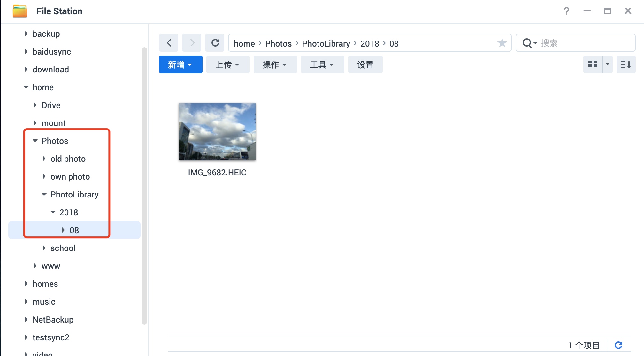Image resolution: width=644 pixels, height=356 pixels.
Task: Click the folder tree vertical scrollbar
Action: point(144,186)
